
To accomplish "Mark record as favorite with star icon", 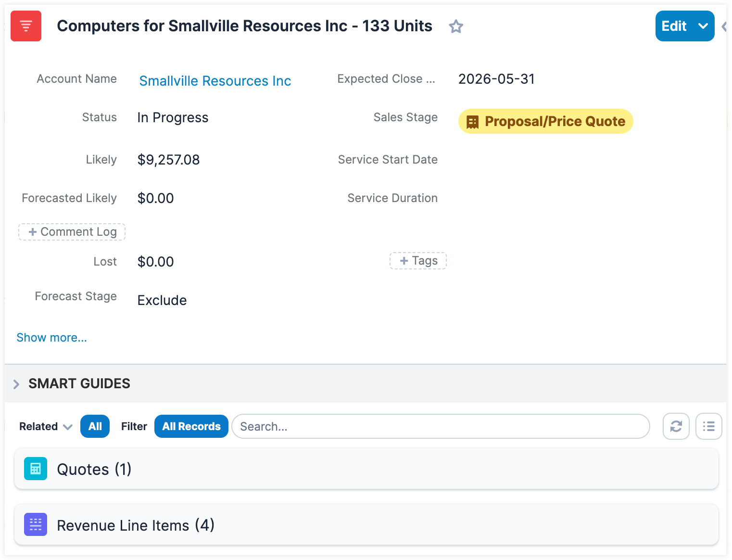I will tap(455, 26).
